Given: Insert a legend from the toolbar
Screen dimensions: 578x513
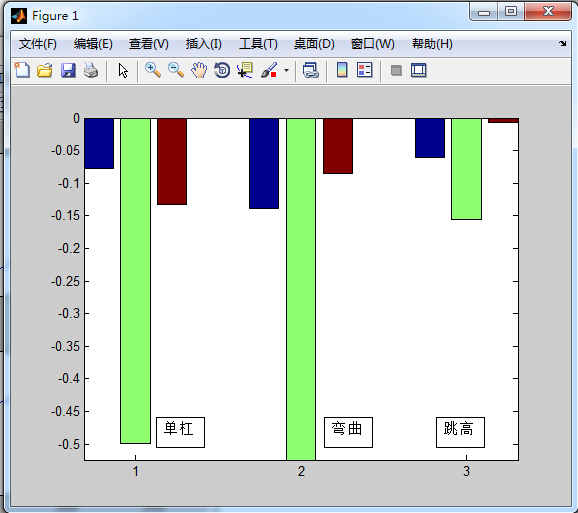Looking at the screenshot, I should coord(365,70).
